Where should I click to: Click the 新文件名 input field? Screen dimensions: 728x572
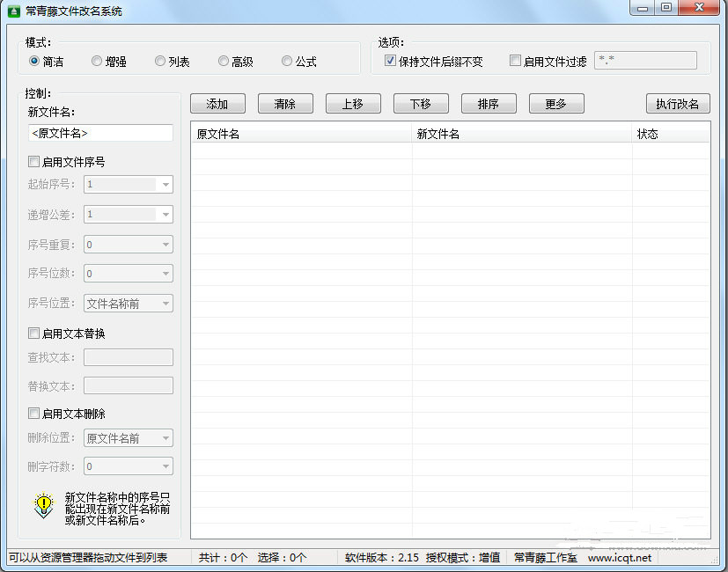pyautogui.click(x=99, y=133)
